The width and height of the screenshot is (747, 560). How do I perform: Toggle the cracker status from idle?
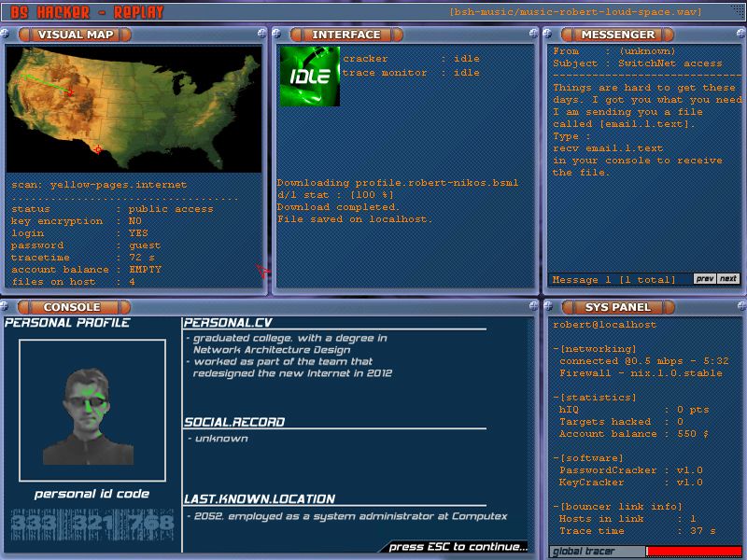(x=466, y=57)
